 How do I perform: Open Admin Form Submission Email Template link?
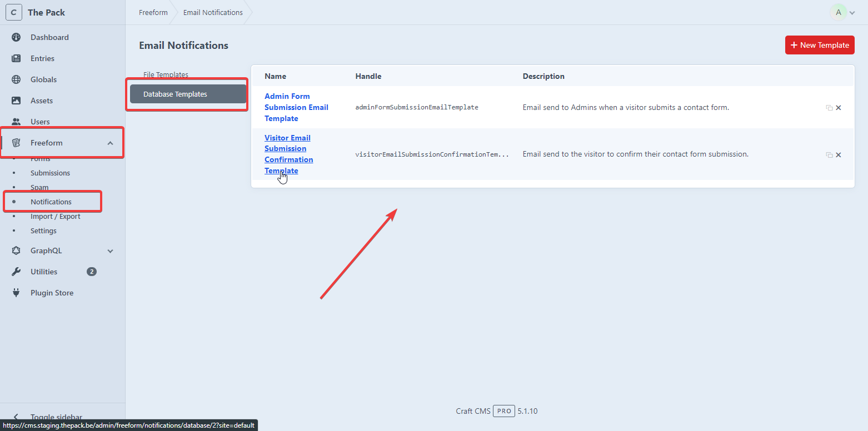coord(296,107)
